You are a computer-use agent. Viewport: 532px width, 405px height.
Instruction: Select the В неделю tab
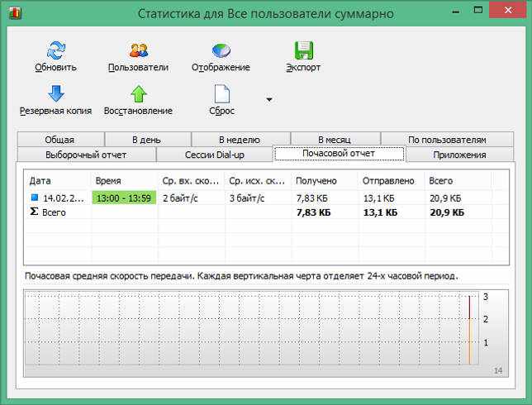coord(240,140)
